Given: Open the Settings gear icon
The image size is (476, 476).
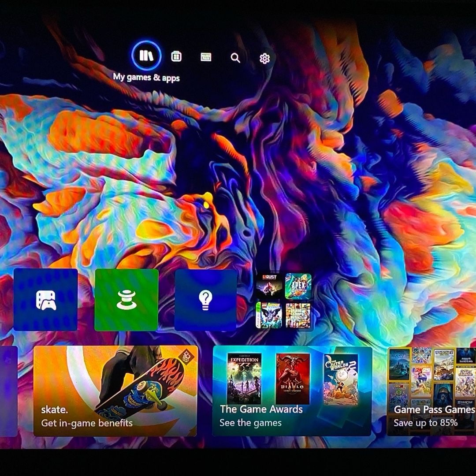Looking at the screenshot, I should [x=265, y=58].
